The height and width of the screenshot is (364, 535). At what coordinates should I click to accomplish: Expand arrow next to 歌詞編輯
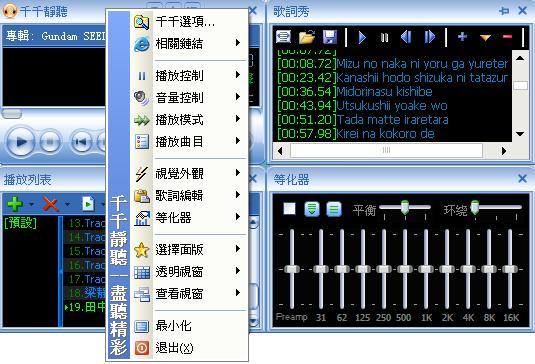(x=238, y=194)
